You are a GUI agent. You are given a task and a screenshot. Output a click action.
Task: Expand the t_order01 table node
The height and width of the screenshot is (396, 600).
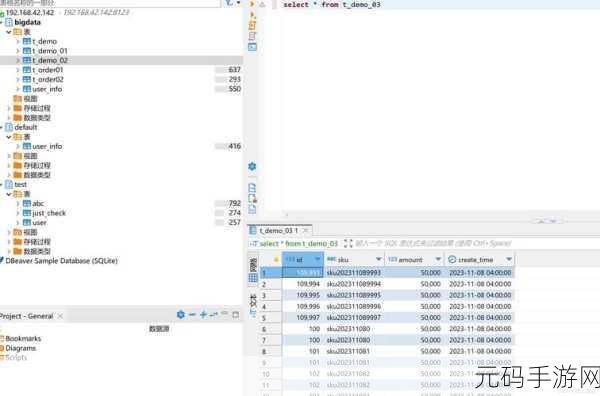click(x=18, y=70)
